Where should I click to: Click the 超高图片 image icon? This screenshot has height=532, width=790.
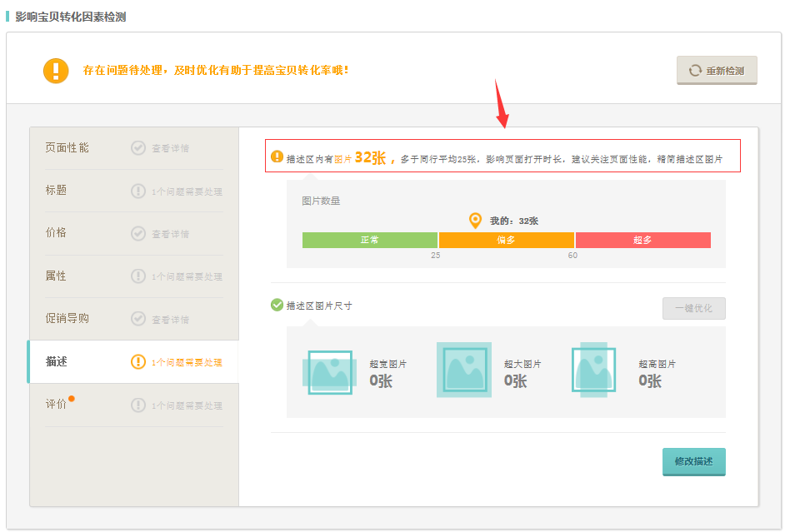pyautogui.click(x=593, y=370)
